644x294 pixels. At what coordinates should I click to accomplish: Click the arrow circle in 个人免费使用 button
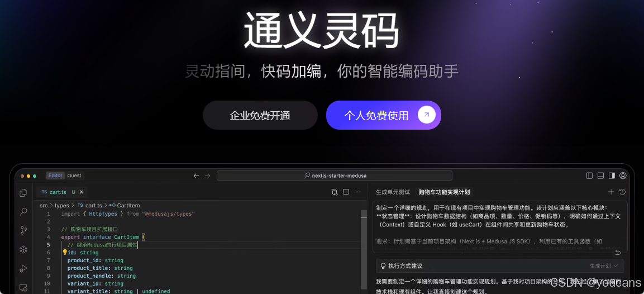click(427, 115)
